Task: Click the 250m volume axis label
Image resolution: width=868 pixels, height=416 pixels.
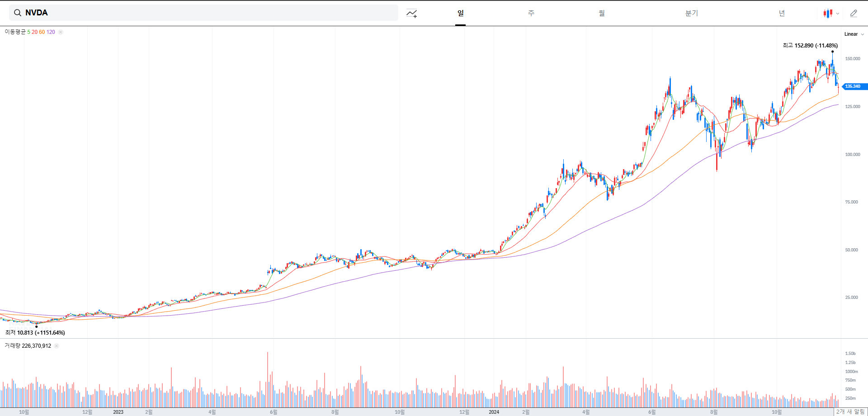Action: pyautogui.click(x=850, y=398)
